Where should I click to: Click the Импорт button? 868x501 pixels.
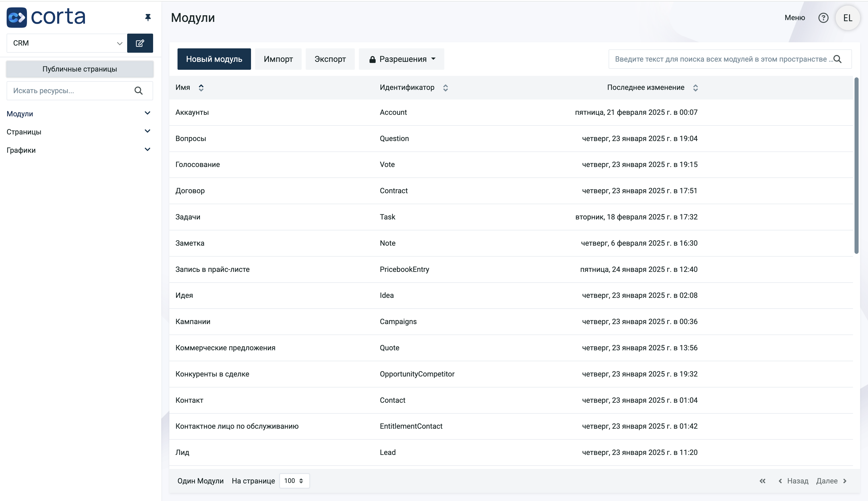coord(278,59)
